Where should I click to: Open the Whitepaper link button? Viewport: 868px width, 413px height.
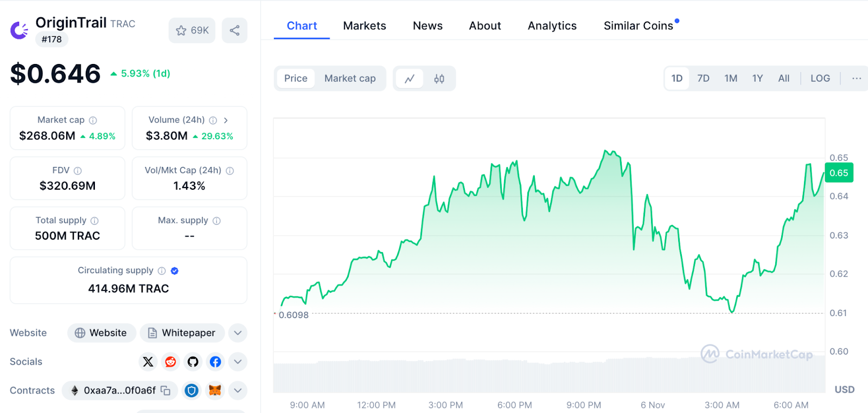[x=182, y=333]
